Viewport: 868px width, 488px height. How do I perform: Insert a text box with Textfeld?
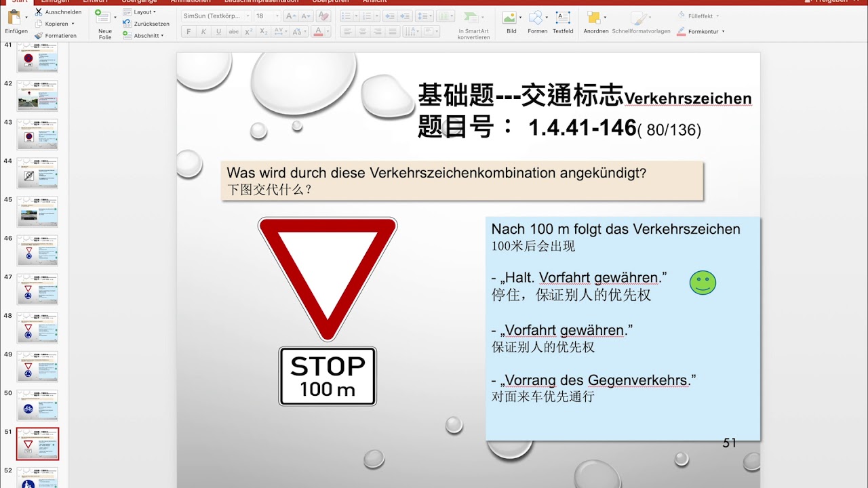[563, 22]
